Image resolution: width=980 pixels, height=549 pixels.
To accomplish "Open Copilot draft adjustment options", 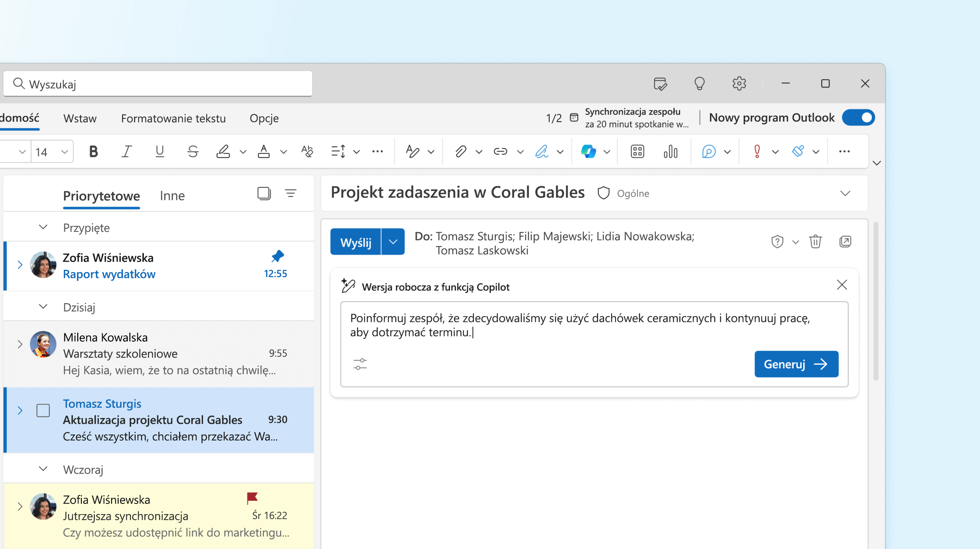I will coord(360,364).
